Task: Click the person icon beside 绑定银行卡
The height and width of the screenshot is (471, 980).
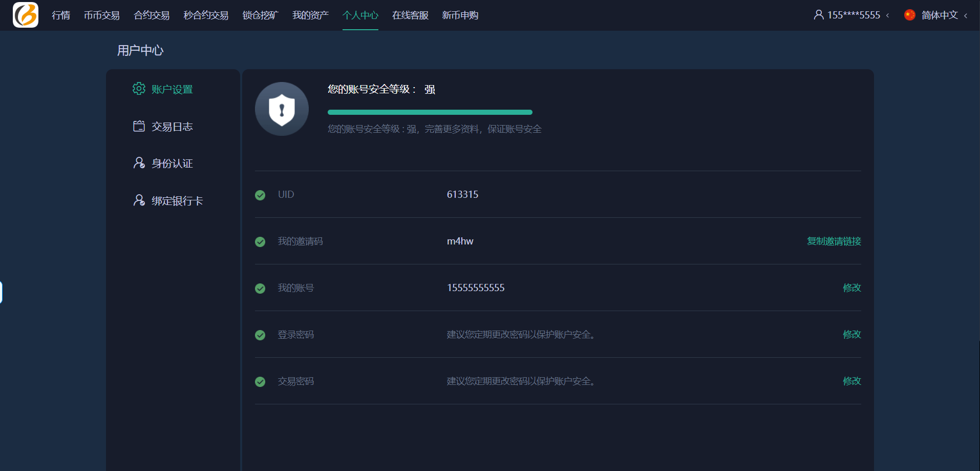Action: pyautogui.click(x=139, y=200)
